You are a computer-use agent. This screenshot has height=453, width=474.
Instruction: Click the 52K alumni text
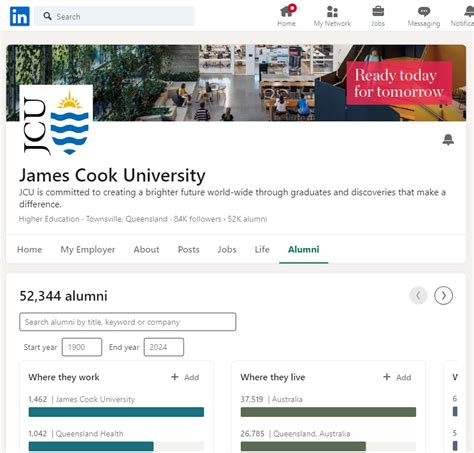247,219
